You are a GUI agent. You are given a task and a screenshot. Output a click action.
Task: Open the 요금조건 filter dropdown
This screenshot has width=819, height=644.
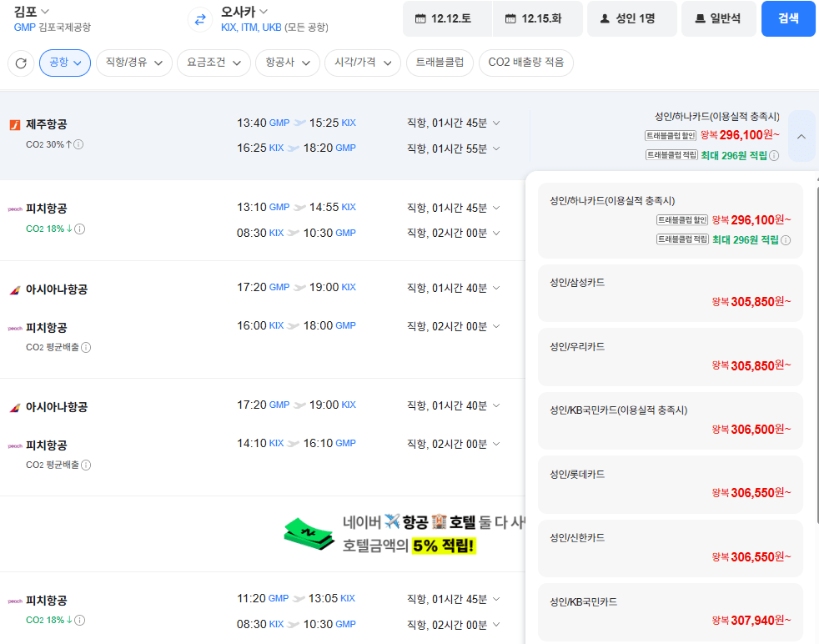(x=214, y=63)
